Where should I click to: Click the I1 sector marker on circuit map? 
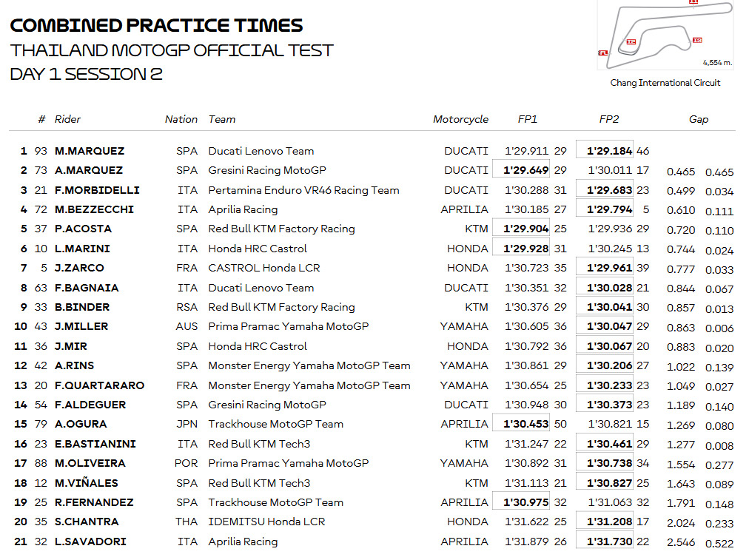[693, 2]
